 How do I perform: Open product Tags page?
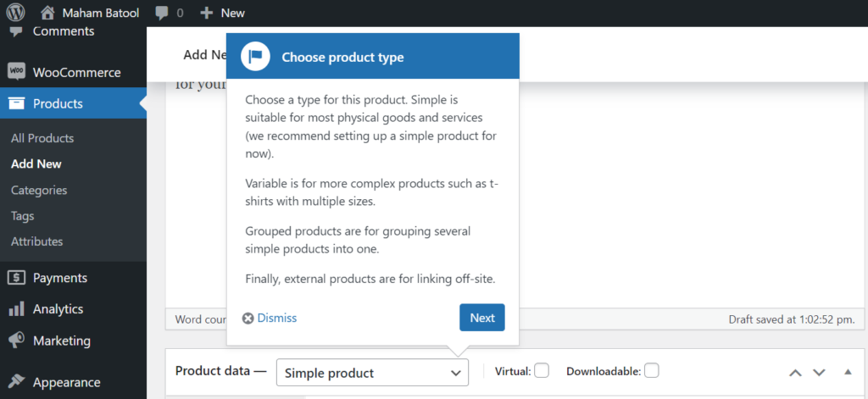22,216
